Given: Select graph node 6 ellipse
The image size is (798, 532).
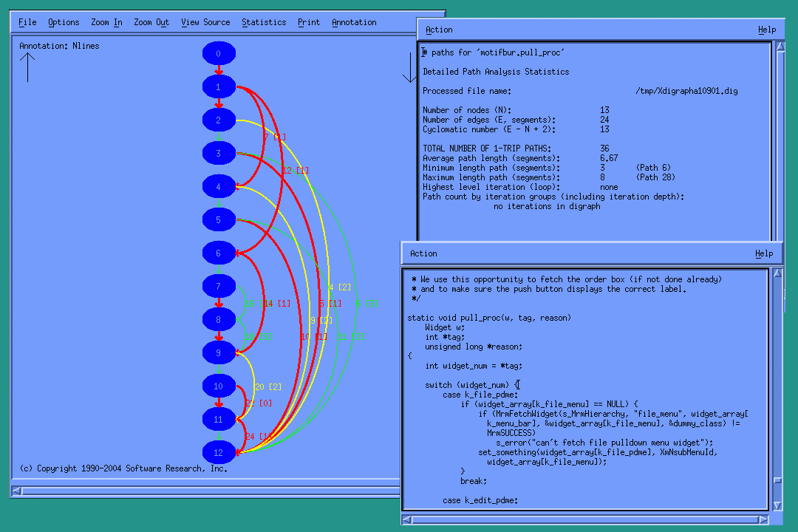Looking at the screenshot, I should pos(219,253).
